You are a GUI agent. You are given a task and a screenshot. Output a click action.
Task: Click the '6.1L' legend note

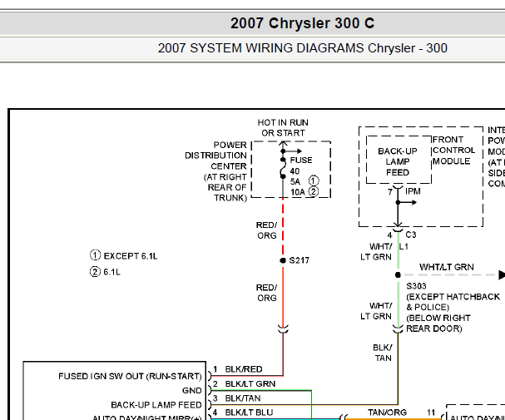pyautogui.click(x=111, y=272)
